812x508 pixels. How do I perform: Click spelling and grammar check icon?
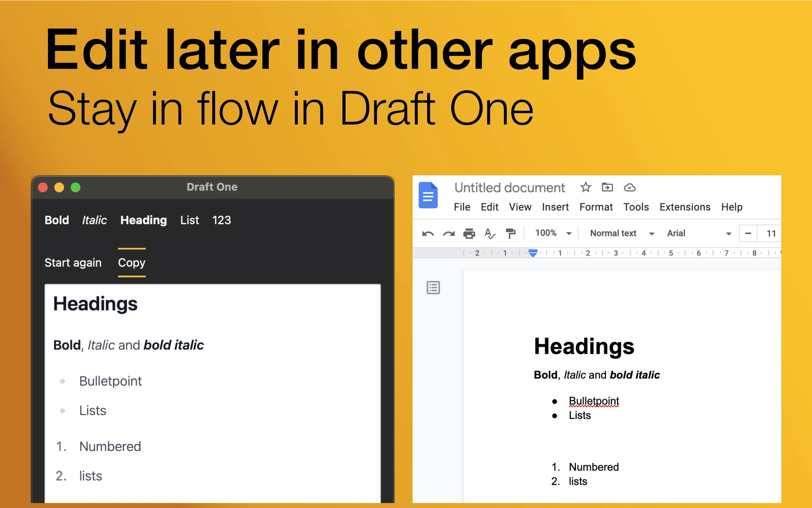[490, 233]
